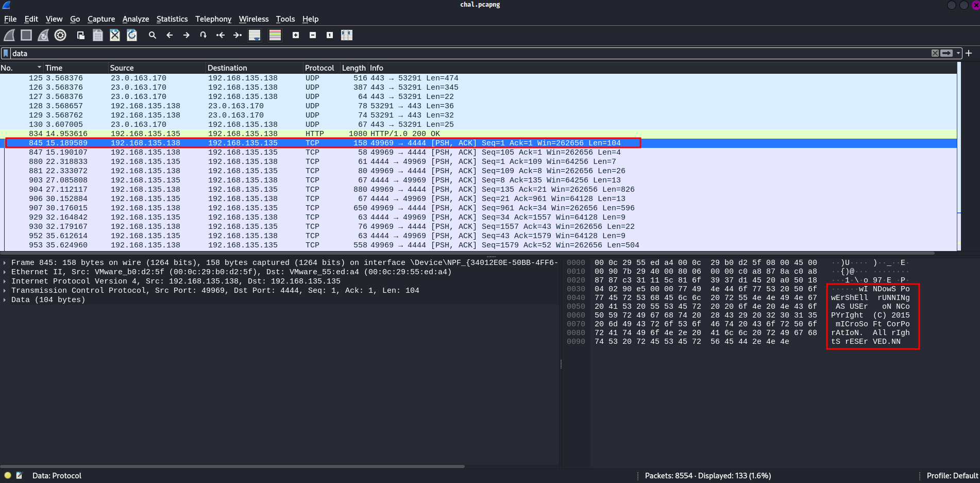Open the Statistics menu
Image resolution: width=980 pixels, height=483 pixels.
click(172, 19)
